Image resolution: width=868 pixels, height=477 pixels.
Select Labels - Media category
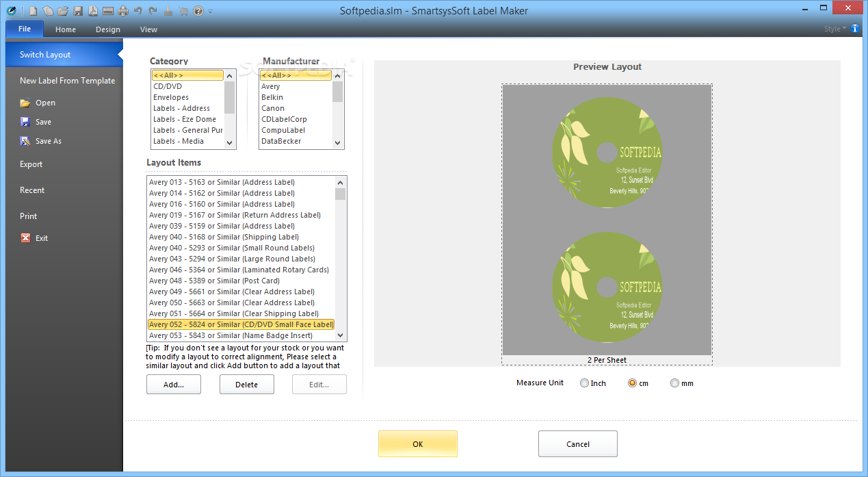point(179,141)
